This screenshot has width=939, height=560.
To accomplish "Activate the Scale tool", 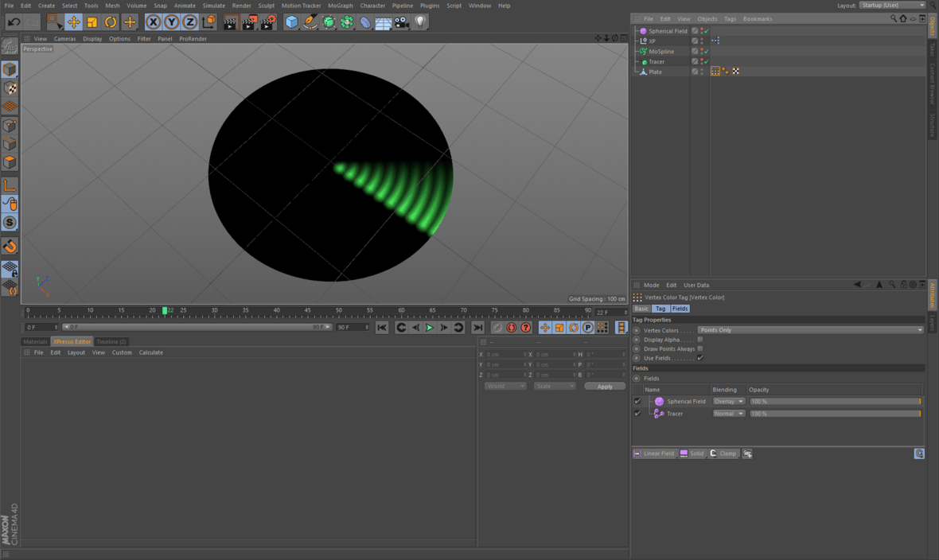I will (92, 21).
